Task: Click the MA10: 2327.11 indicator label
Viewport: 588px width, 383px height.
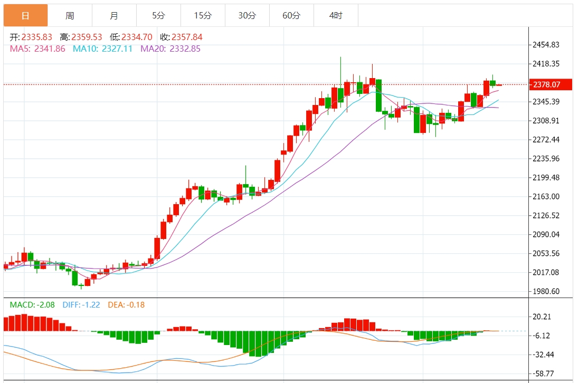Action: point(102,49)
